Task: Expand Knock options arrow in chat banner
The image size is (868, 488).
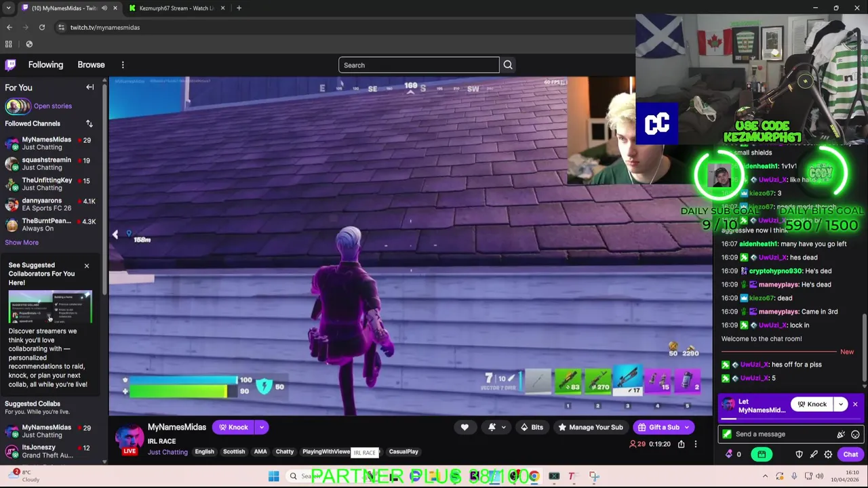Action: 841,405
